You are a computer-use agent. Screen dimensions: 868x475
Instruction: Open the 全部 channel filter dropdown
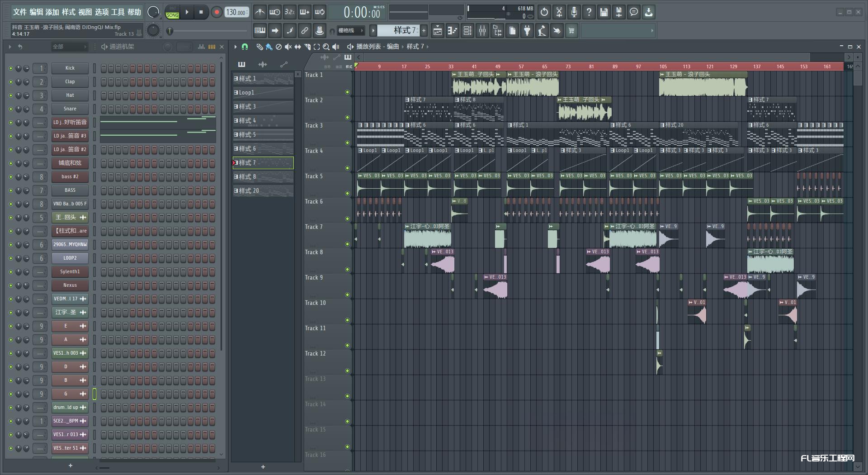pos(69,47)
